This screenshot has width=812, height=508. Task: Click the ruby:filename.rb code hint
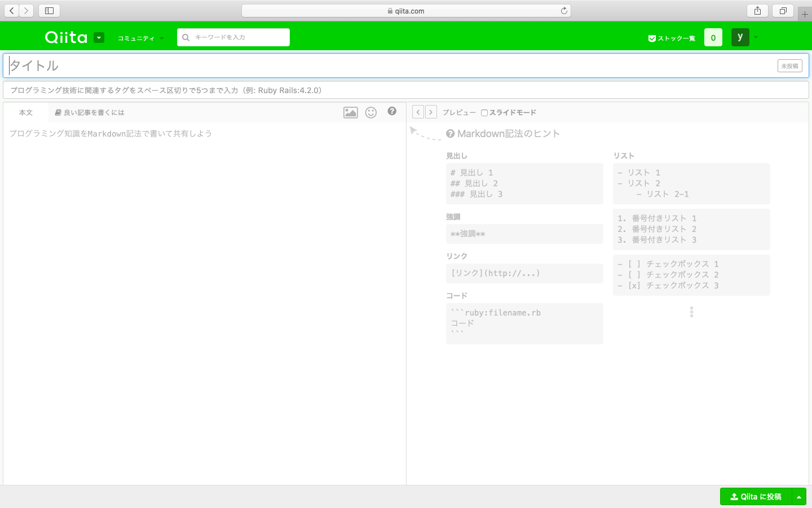click(x=524, y=323)
